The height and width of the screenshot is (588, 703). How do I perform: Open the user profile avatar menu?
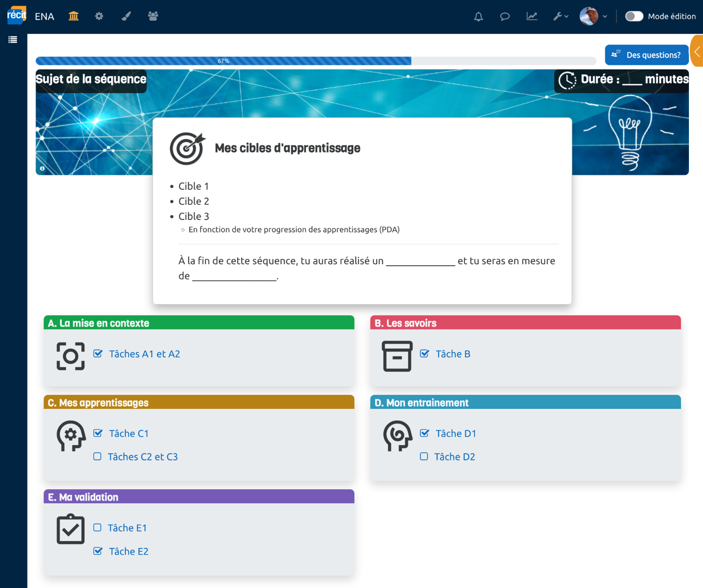click(593, 16)
